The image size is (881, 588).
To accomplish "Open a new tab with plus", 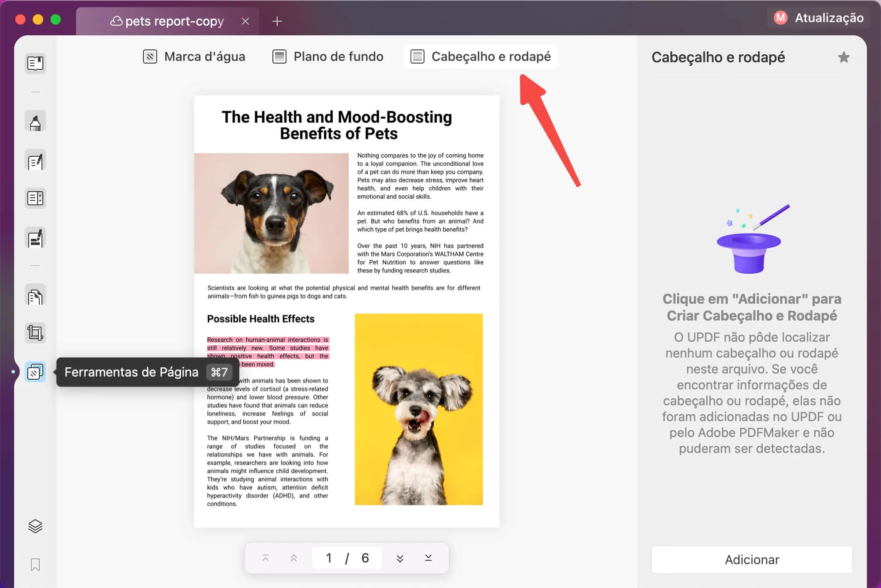I will [277, 21].
